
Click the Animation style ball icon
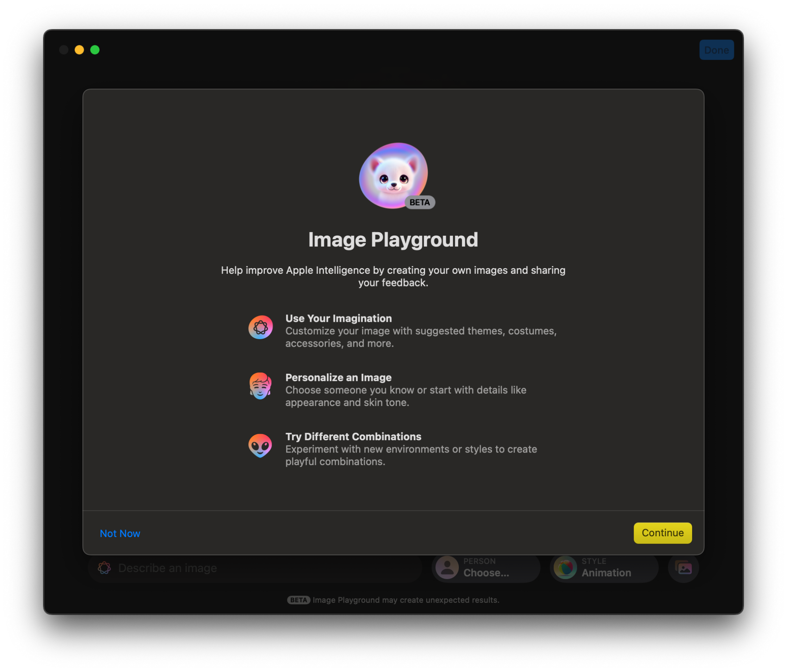(x=565, y=568)
